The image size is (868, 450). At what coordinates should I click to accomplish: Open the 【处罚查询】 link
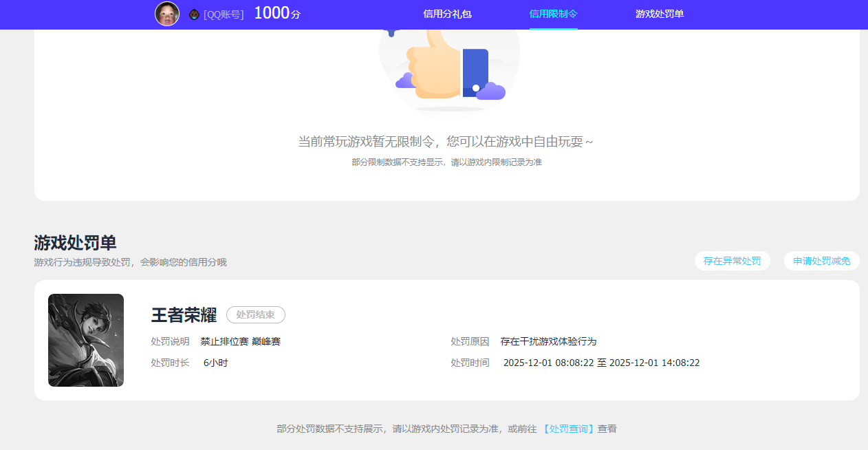568,428
